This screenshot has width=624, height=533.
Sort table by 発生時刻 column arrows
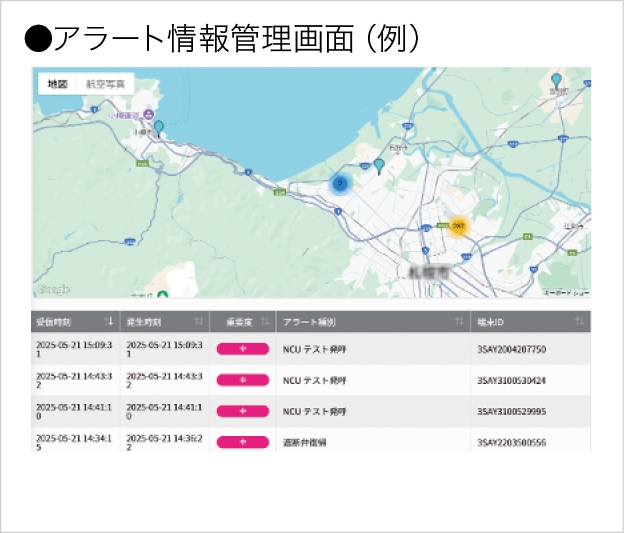[x=198, y=322]
